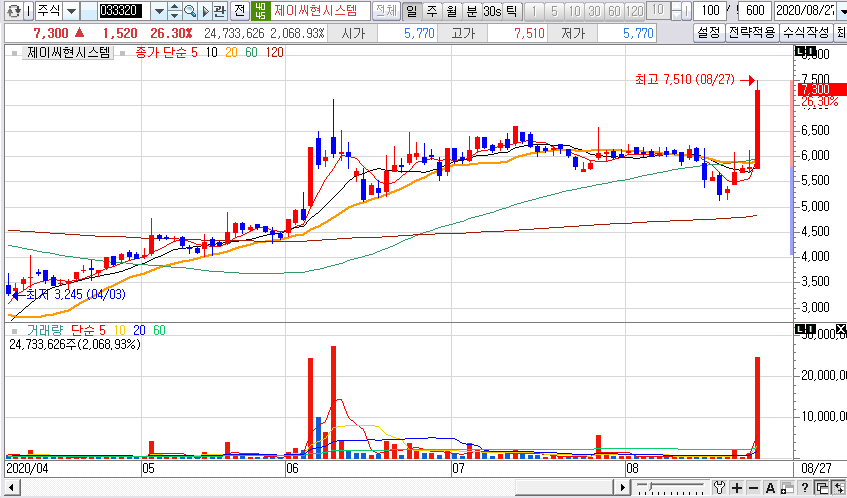The height and width of the screenshot is (498, 847).
Task: Click the custom interval stepper arrows
Action: click(675, 10)
